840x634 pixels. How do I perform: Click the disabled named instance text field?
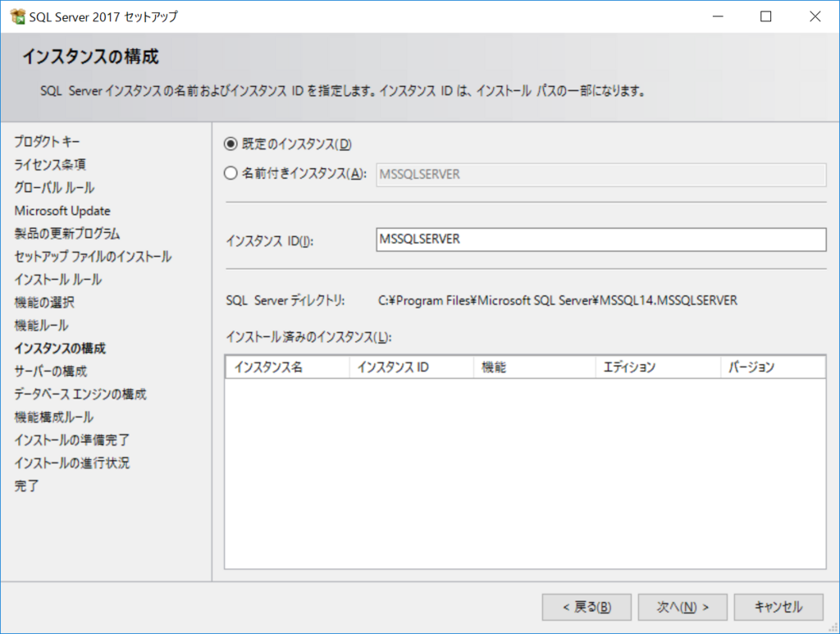point(600,175)
